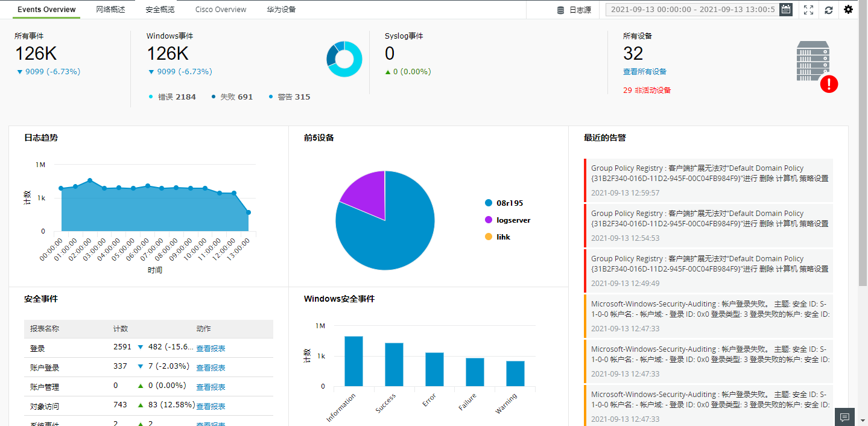Image resolution: width=868 pixels, height=426 pixels.
Task: Click 29 非活动设备 link
Action: (x=647, y=91)
